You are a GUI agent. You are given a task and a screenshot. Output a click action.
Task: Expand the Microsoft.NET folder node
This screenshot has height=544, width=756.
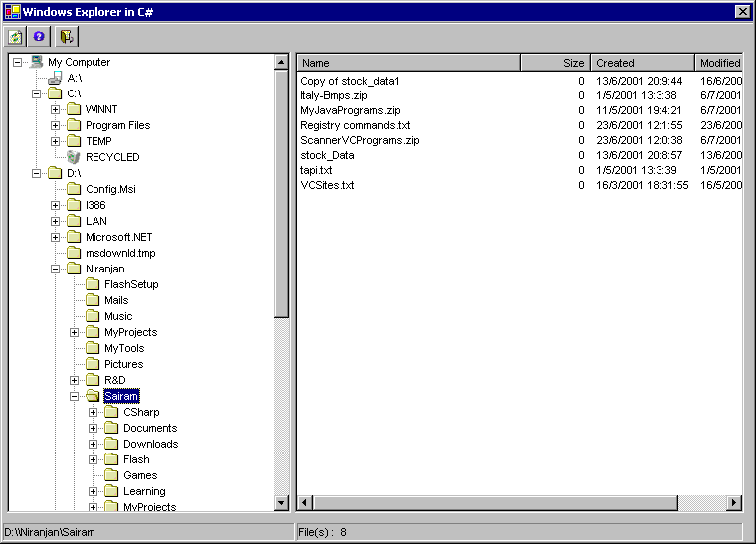click(x=55, y=237)
